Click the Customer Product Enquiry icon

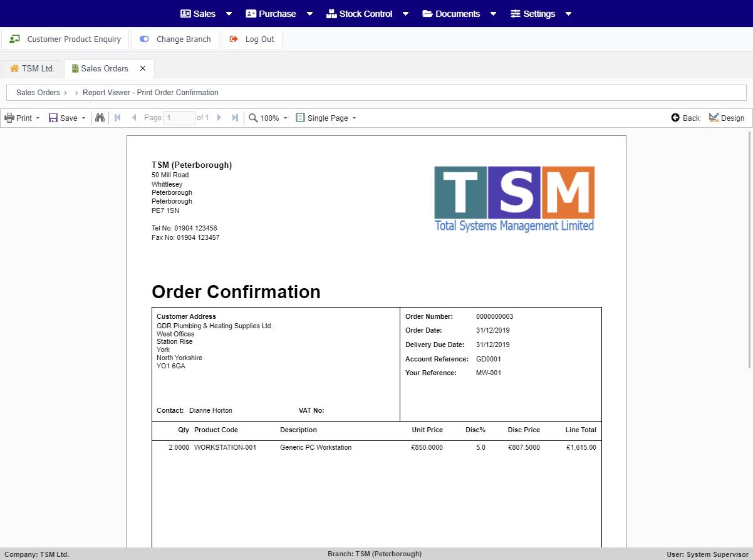click(14, 39)
